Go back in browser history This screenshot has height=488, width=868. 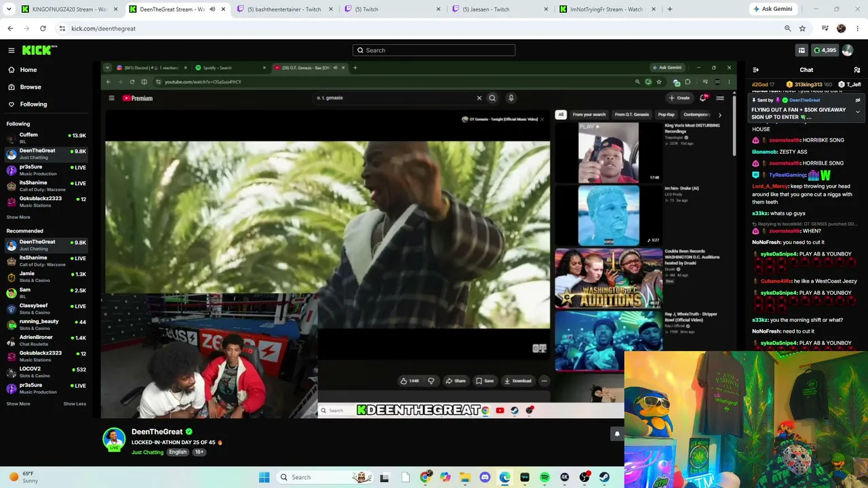pyautogui.click(x=10, y=28)
